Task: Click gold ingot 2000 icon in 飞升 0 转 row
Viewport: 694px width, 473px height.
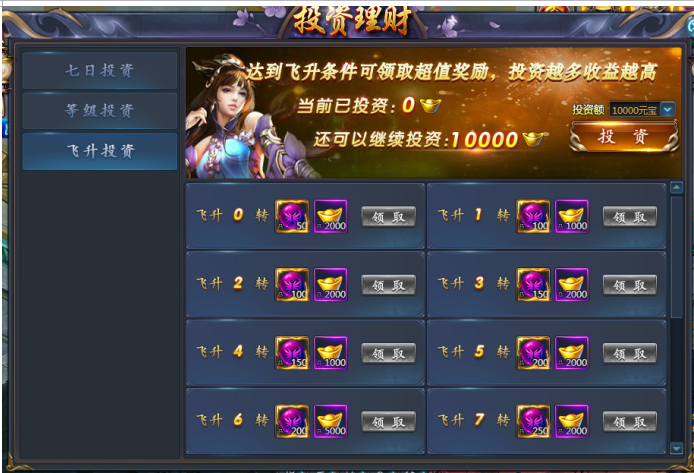Action: tap(331, 216)
